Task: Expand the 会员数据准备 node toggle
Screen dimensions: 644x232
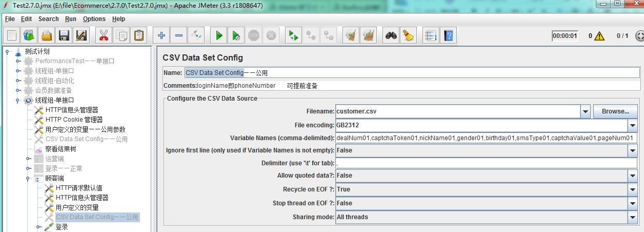Action: (18, 90)
